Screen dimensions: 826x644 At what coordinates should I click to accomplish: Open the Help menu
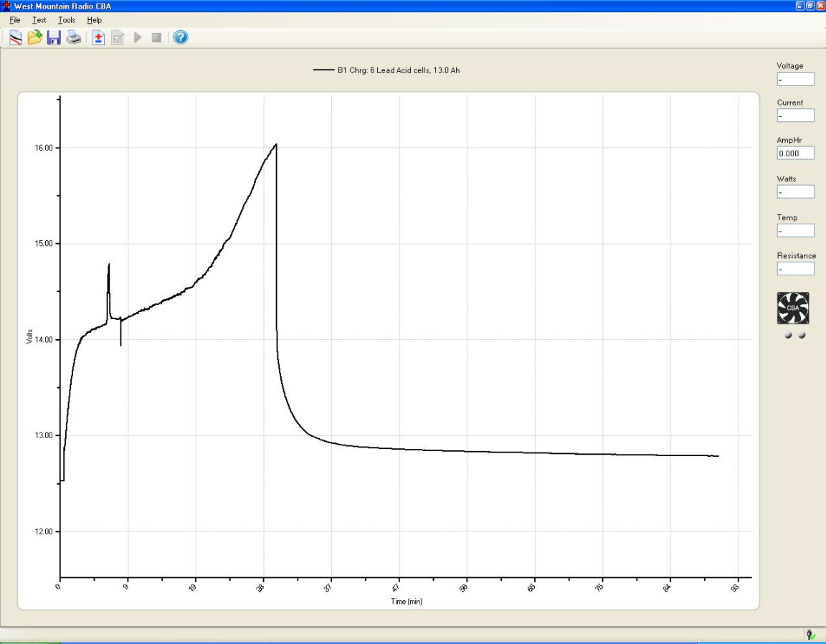click(94, 20)
